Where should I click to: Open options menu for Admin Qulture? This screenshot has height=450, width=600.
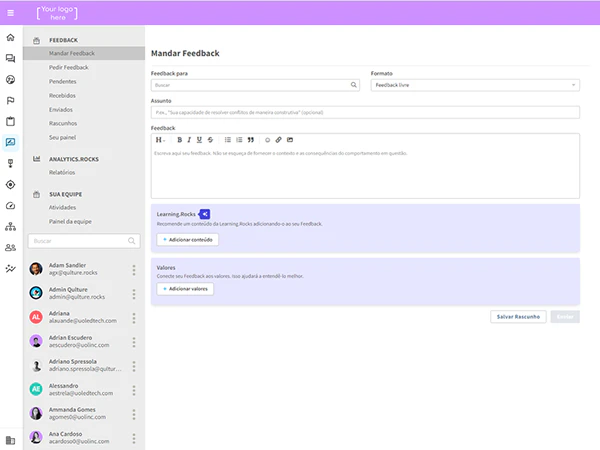point(134,294)
